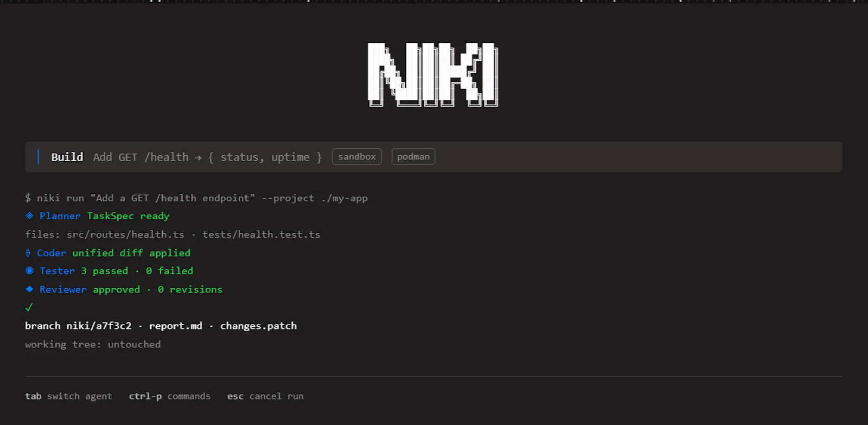The width and height of the screenshot is (868, 425).
Task: Click 'changes.patch' file name
Action: pyautogui.click(x=258, y=326)
